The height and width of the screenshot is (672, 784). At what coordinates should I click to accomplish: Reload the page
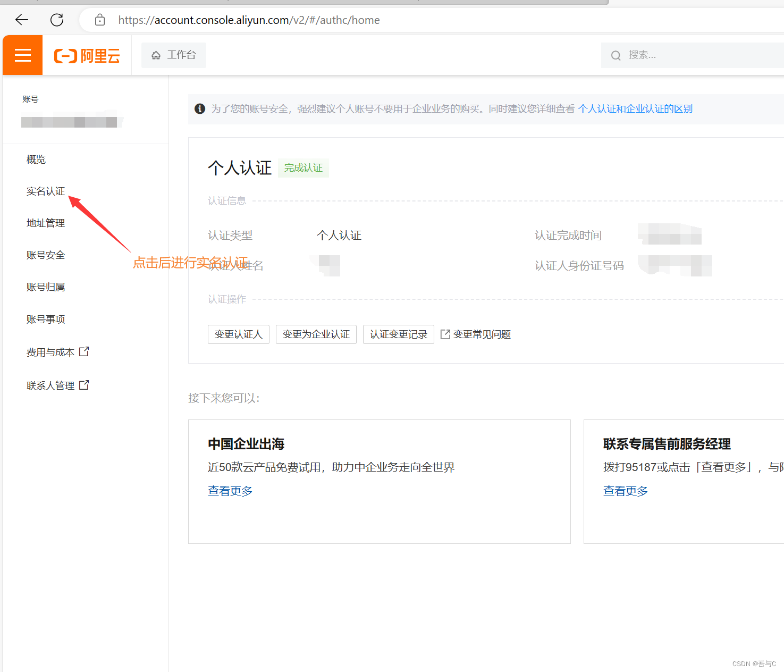pyautogui.click(x=57, y=20)
